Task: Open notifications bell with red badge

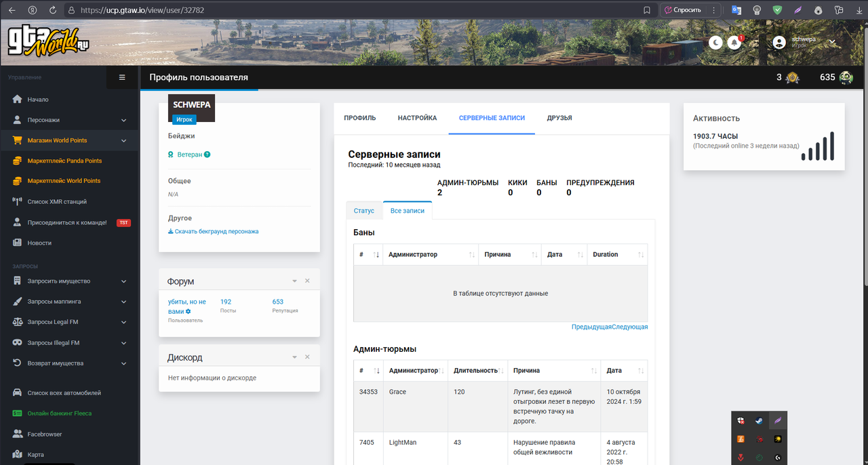Action: coord(734,43)
